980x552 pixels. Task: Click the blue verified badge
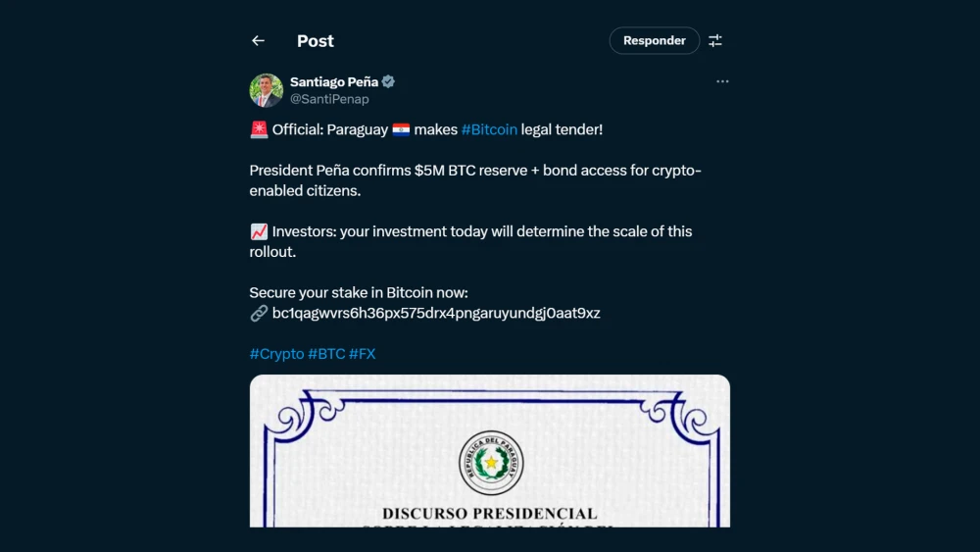389,81
